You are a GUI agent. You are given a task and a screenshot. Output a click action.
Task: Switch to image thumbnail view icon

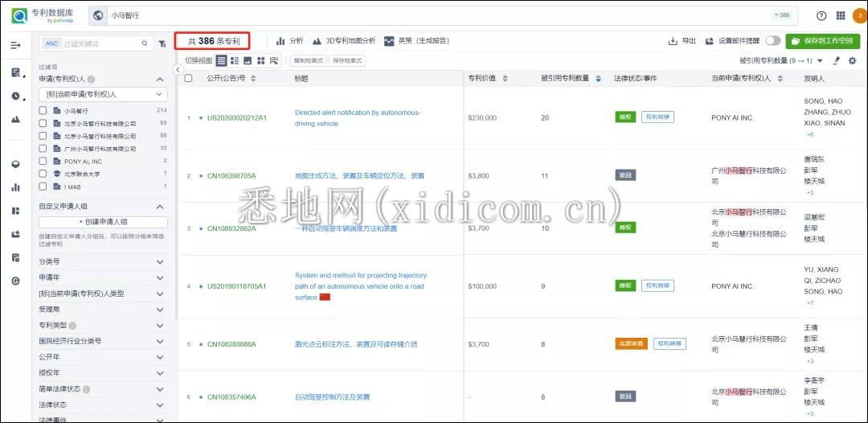[248, 60]
